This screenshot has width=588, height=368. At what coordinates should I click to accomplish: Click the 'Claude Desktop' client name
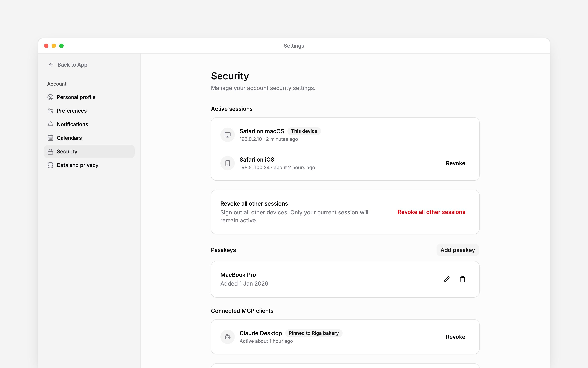(x=261, y=333)
